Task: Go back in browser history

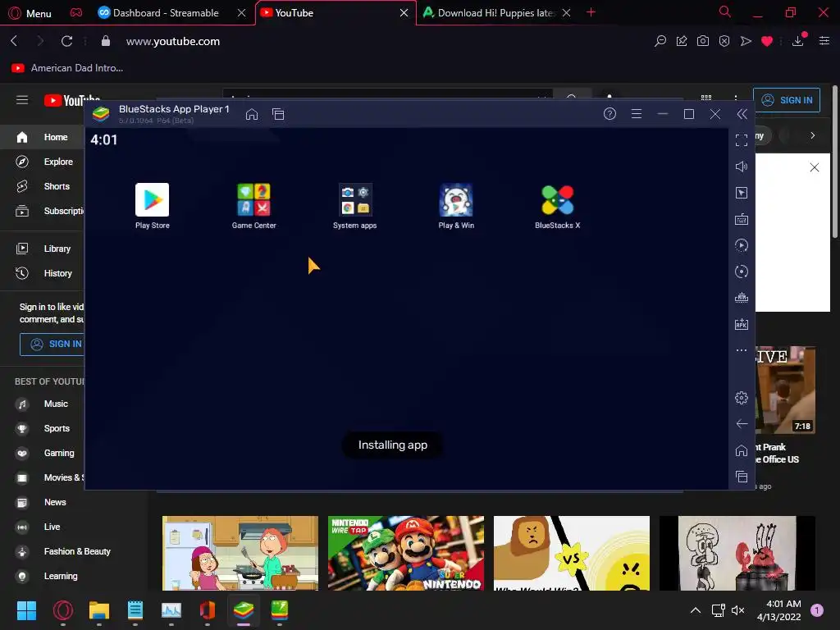Action: [x=15, y=41]
